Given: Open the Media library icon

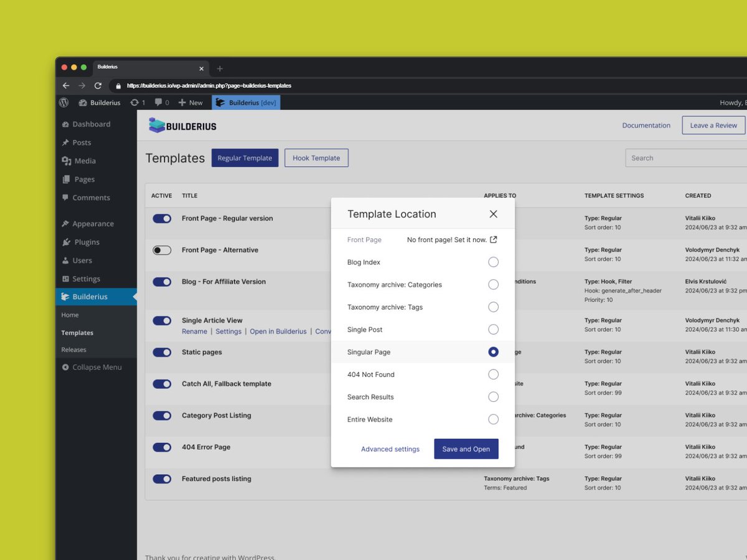Looking at the screenshot, I should click(x=66, y=161).
